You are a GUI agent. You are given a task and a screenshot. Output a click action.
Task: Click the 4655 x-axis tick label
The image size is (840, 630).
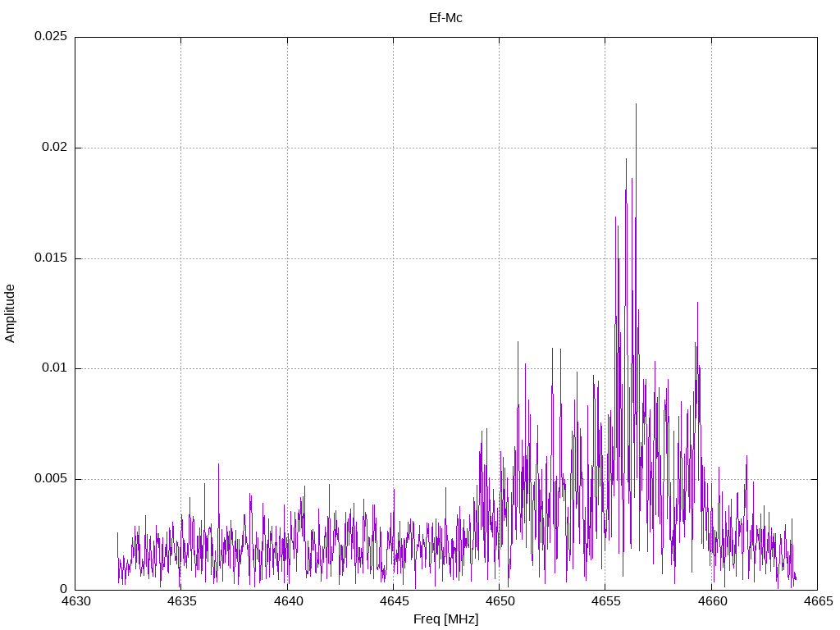point(605,601)
